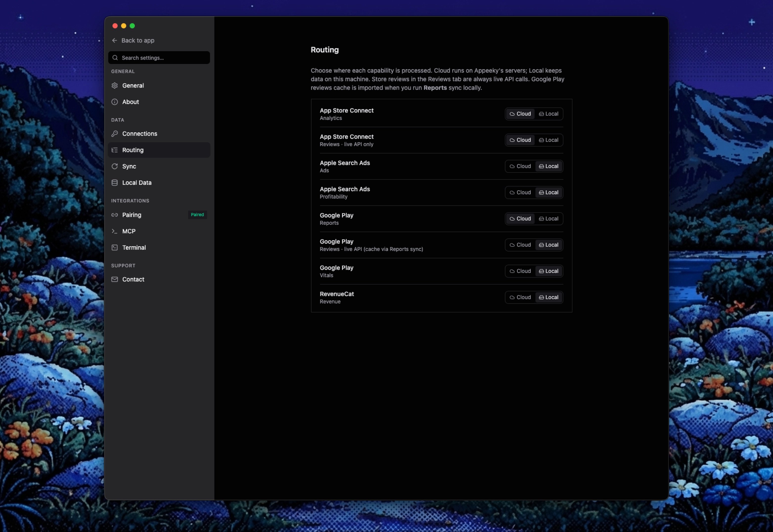Click the database icon for Local Data
The image size is (773, 532).
pos(115,183)
